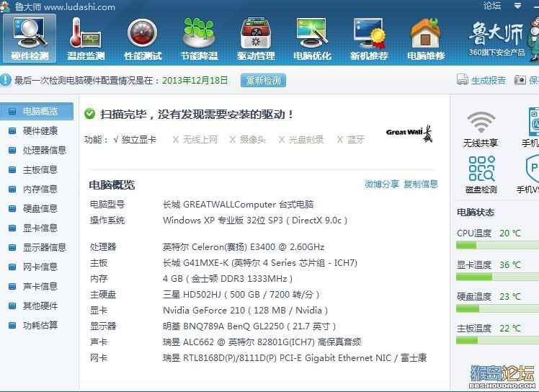Open the 电脑优化 optimization icon

pyautogui.click(x=312, y=38)
